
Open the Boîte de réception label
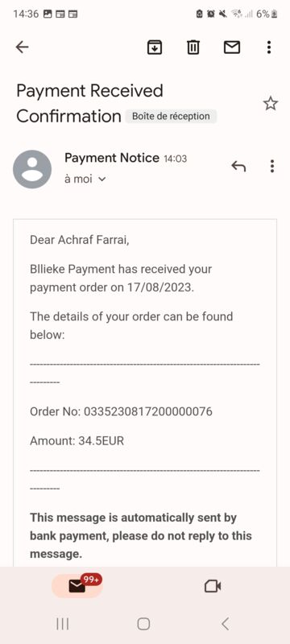(171, 116)
